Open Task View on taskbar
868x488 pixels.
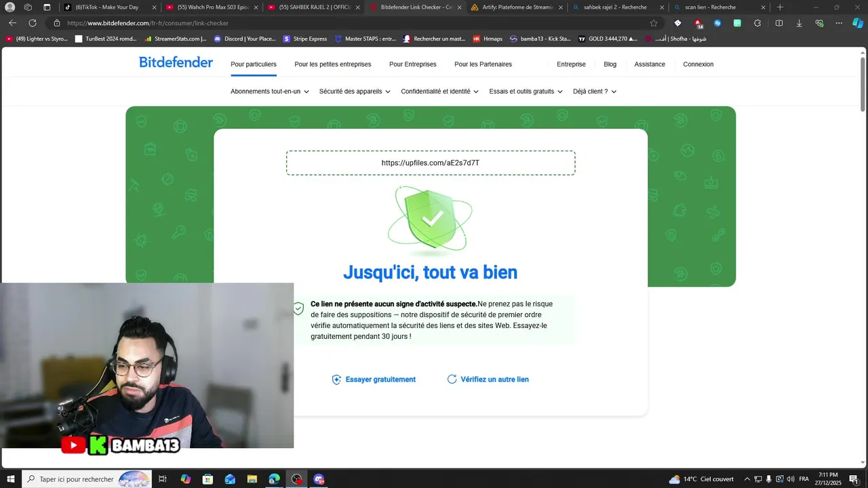click(163, 479)
